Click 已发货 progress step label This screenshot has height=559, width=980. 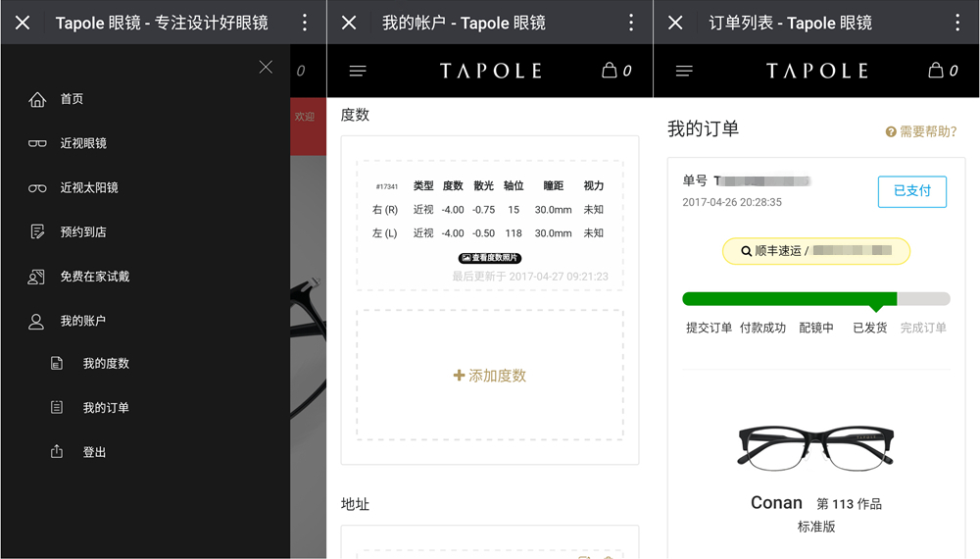pyautogui.click(x=870, y=328)
